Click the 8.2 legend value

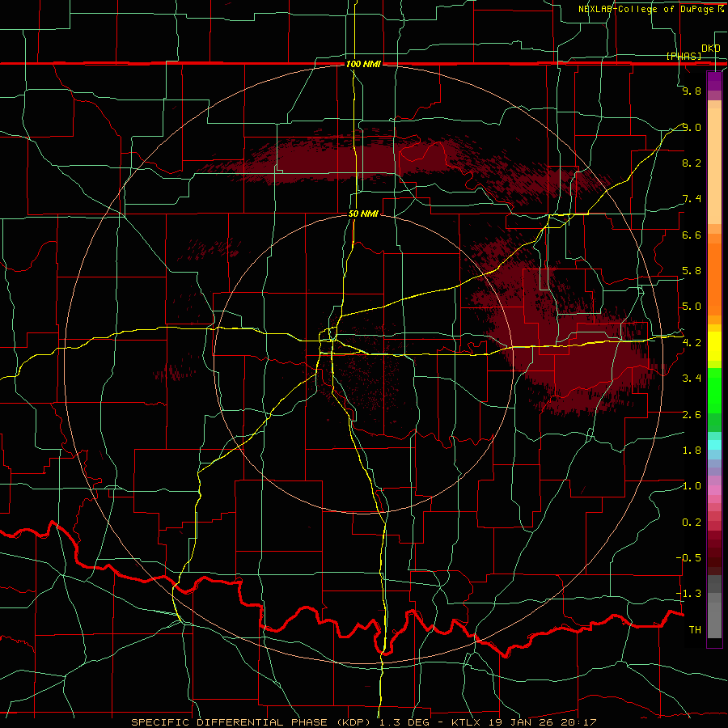(x=692, y=163)
